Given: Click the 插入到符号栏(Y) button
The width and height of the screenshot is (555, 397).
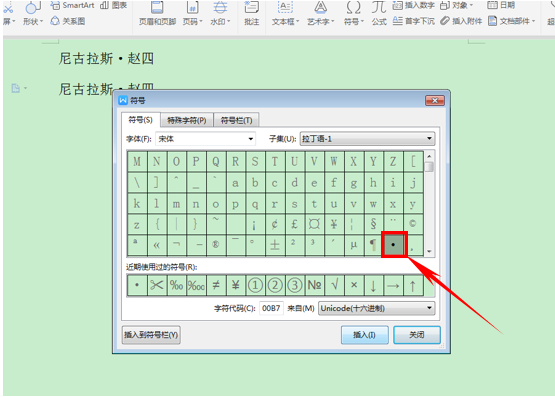Looking at the screenshot, I should coord(151,335).
